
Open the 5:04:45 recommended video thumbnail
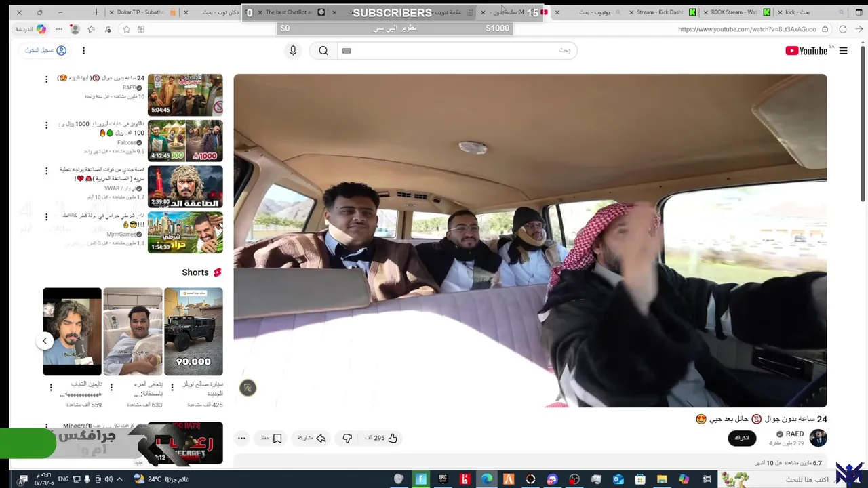185,95
